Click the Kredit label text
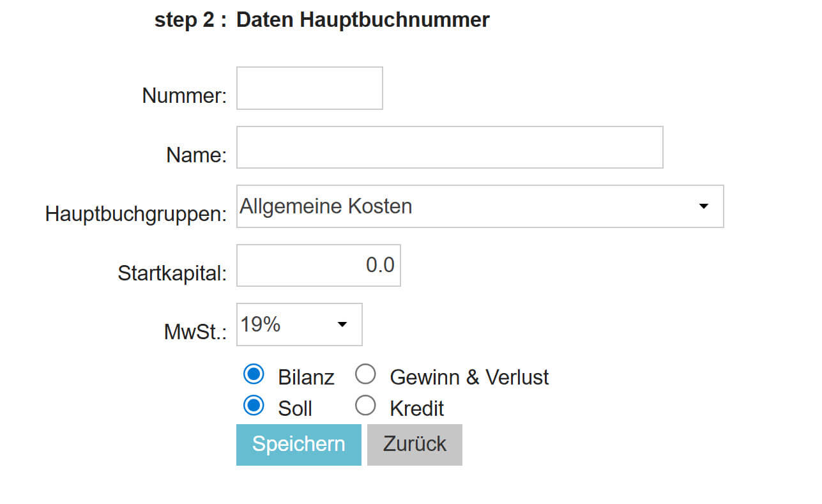 point(416,409)
